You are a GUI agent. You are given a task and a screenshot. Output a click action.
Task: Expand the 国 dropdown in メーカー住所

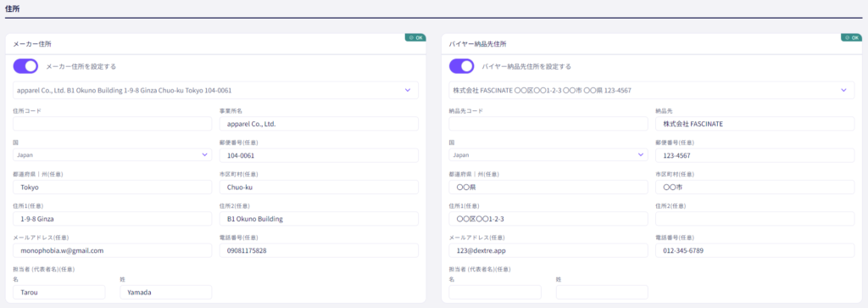(113, 155)
